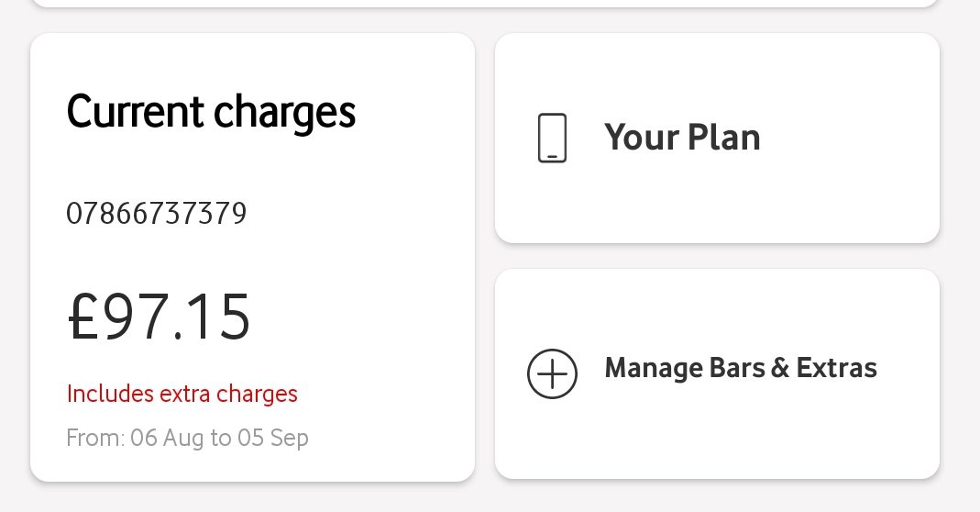Click the partially visible card at the top
This screenshot has height=512, width=980.
(485, 3)
